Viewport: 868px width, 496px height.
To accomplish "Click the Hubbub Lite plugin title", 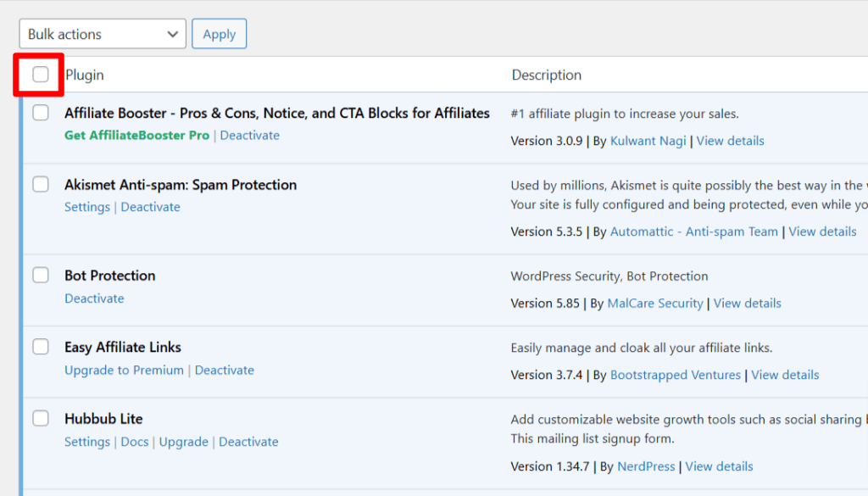I will 103,419.
